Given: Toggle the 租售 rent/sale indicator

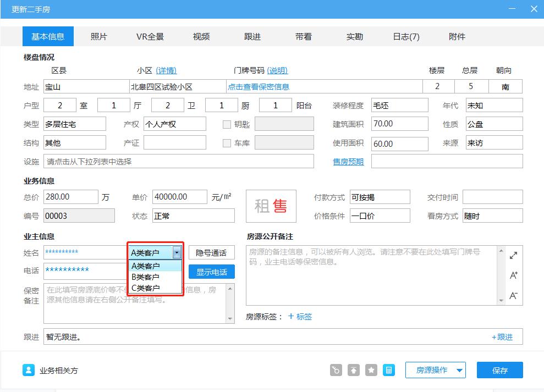Looking at the screenshot, I should (271, 206).
